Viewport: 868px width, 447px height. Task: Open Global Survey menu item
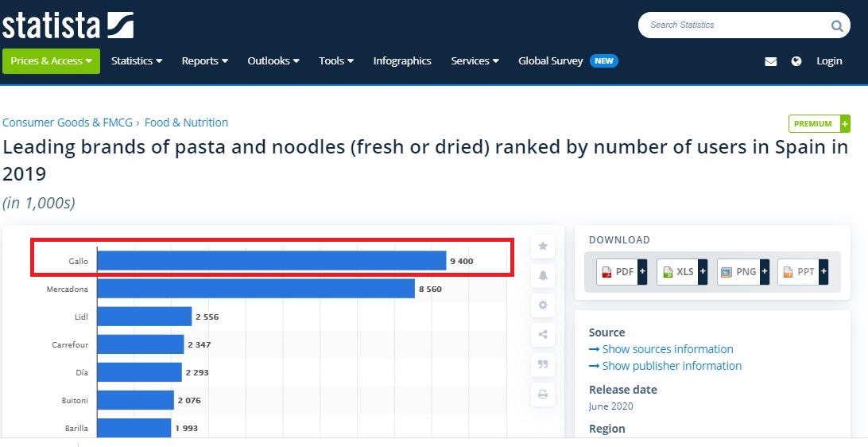[x=550, y=61]
